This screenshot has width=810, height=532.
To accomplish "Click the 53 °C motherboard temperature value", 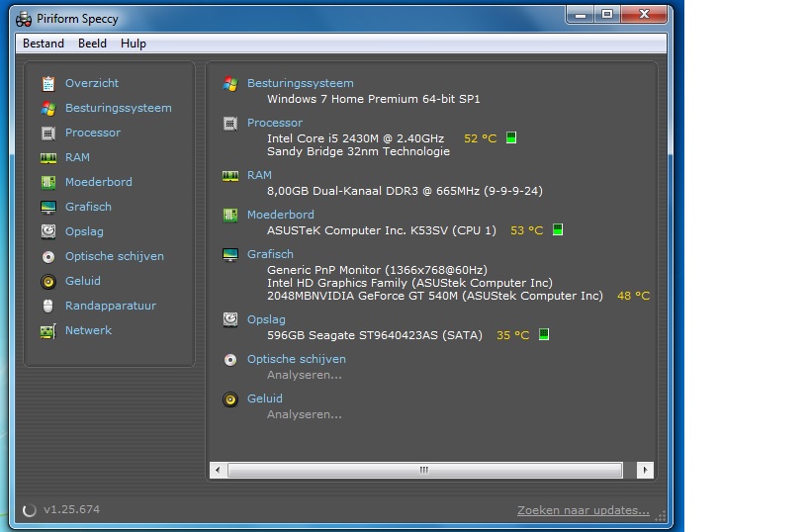I will coord(526,230).
